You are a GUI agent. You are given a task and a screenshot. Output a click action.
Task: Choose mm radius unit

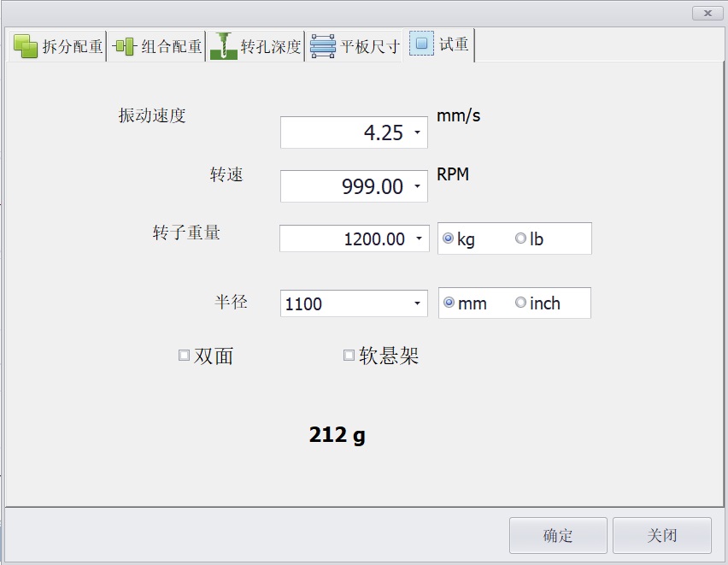[x=465, y=303]
